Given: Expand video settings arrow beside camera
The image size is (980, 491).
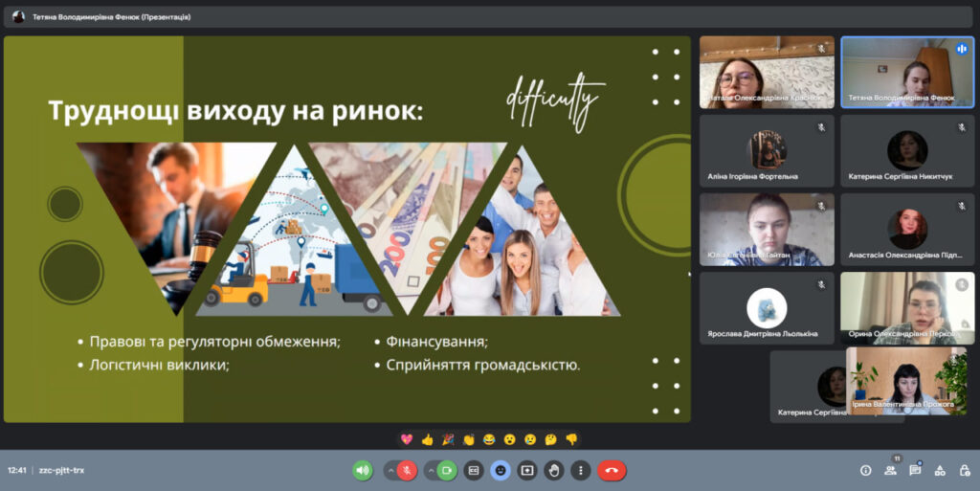Looking at the screenshot, I should (x=430, y=470).
